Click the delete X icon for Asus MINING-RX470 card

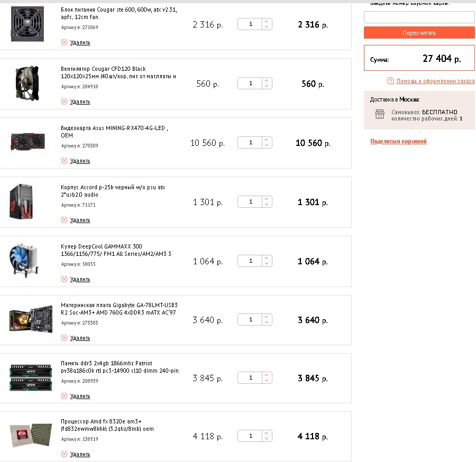pos(64,161)
